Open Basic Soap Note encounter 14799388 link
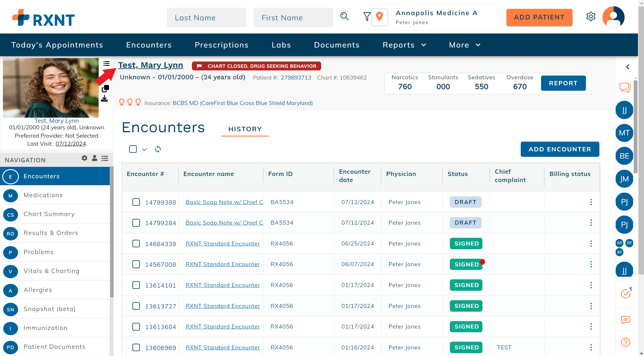The image size is (644, 356). pyautogui.click(x=224, y=202)
